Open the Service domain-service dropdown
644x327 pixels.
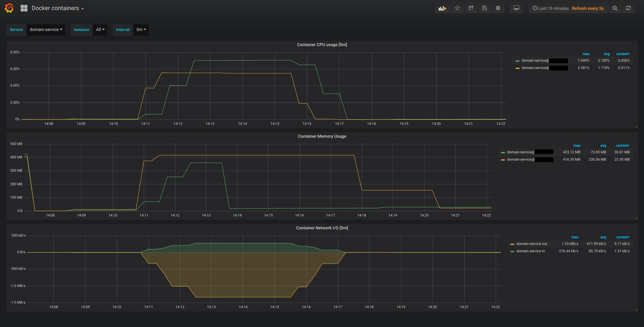click(46, 30)
